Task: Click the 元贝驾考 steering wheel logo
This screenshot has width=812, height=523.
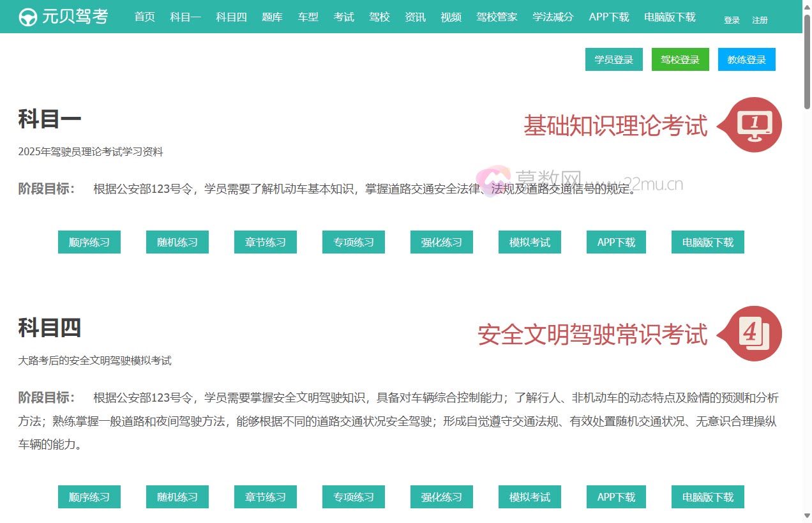Action: tap(27, 17)
